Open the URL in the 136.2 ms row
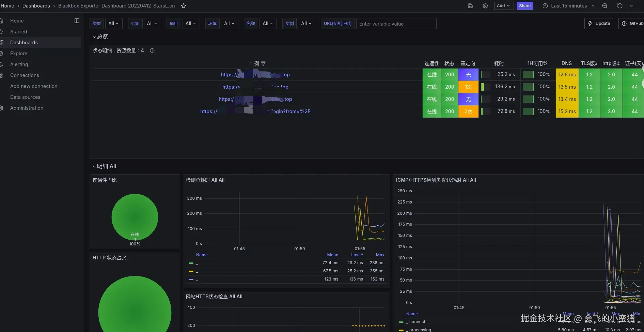The image size is (644, 332). tap(255, 87)
